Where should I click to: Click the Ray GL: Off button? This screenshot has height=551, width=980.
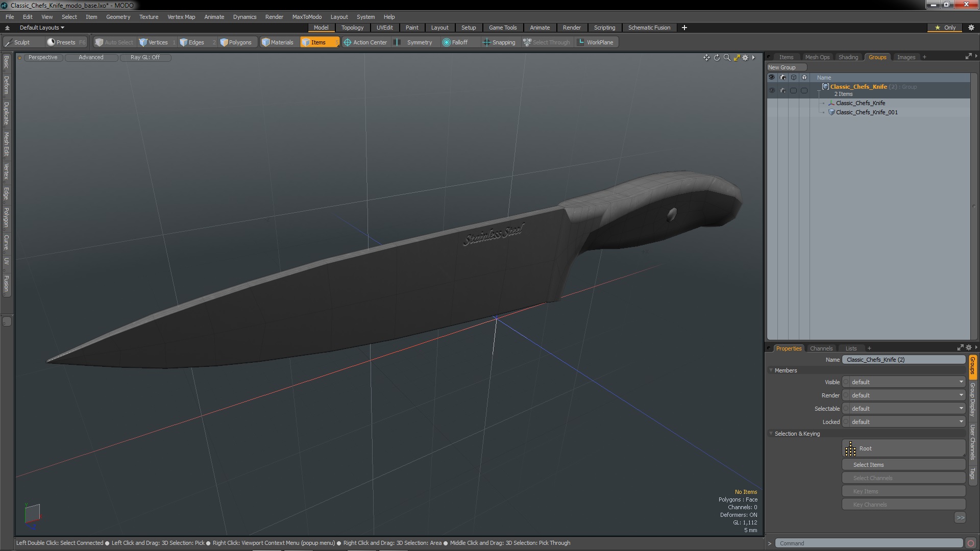tap(145, 57)
